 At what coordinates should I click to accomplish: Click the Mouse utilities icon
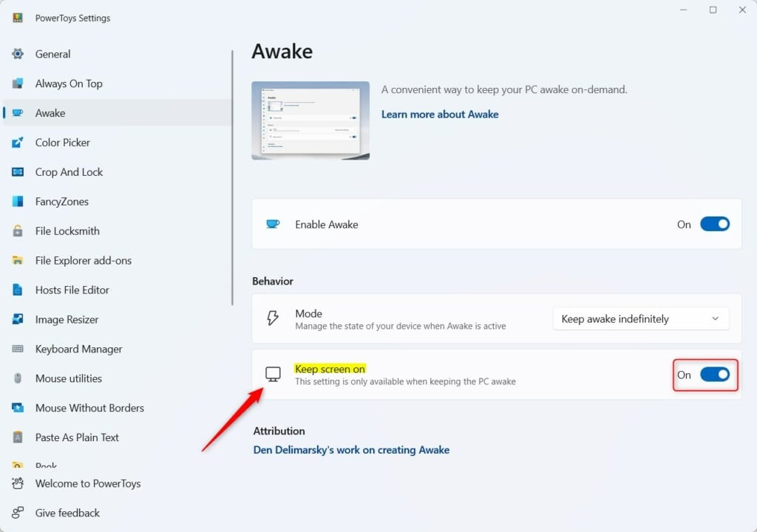18,378
